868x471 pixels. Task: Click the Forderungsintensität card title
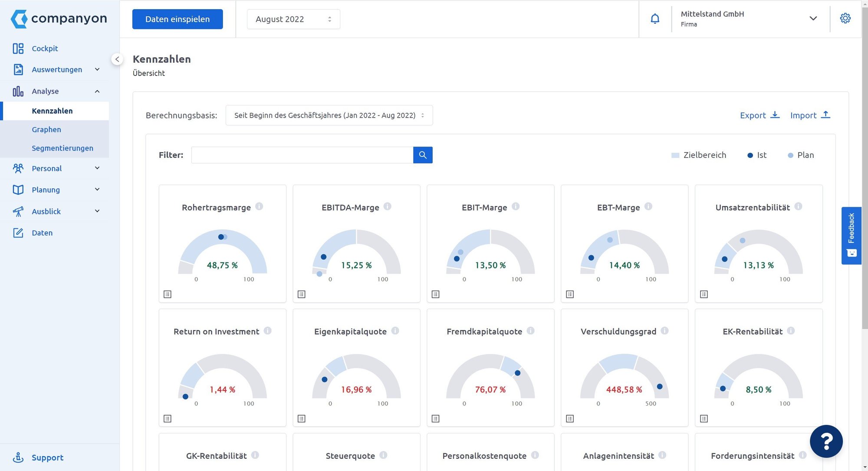[753, 456]
